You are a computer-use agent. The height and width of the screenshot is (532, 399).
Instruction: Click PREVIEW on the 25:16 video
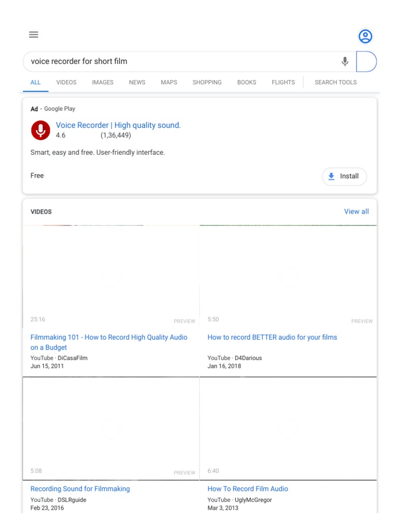click(184, 321)
